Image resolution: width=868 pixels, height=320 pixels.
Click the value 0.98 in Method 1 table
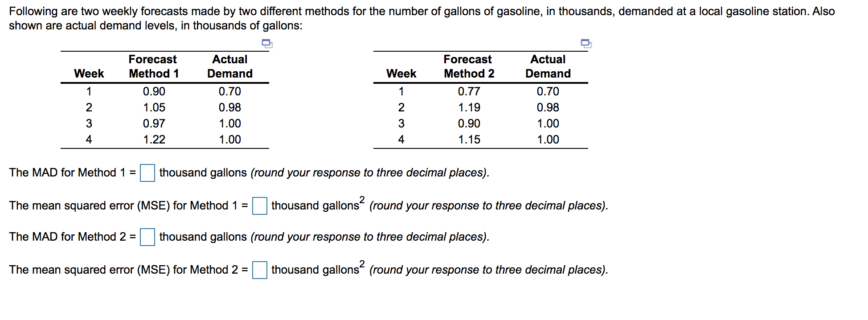point(230,107)
